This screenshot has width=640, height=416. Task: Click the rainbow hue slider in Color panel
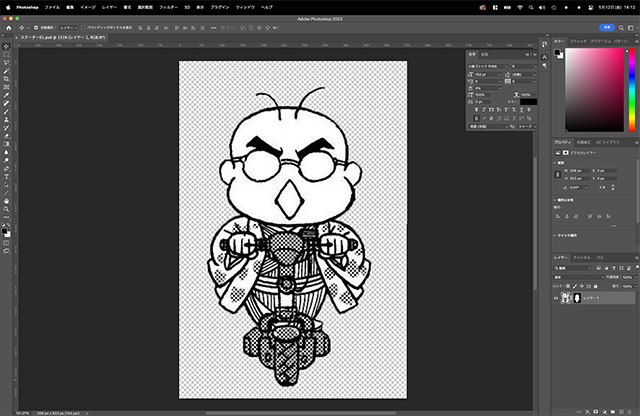click(x=632, y=90)
